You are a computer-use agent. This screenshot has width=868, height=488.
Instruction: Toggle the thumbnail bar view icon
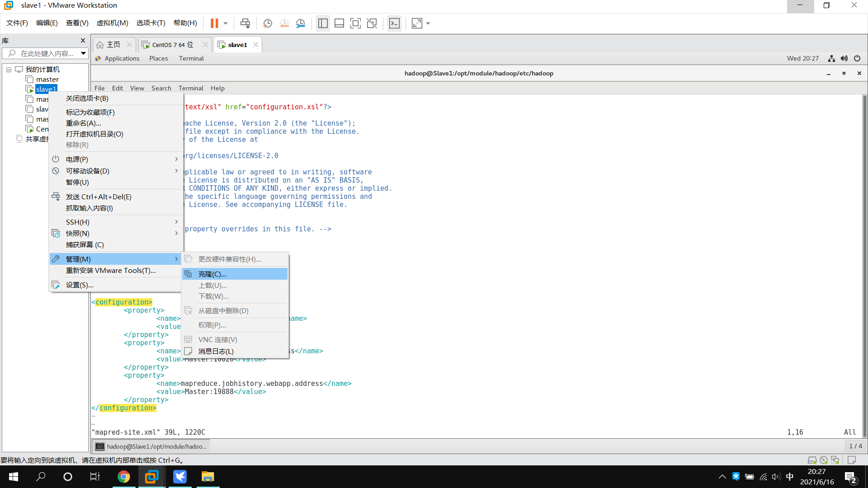(x=339, y=23)
